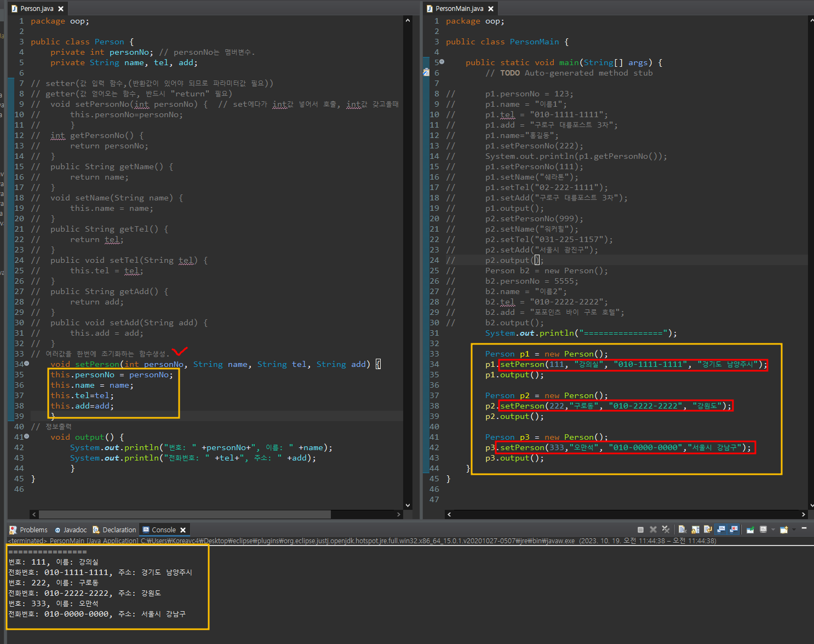Image resolution: width=814 pixels, height=644 pixels.
Task: Collapse the output method fold at line 41
Action: pyautogui.click(x=27, y=436)
